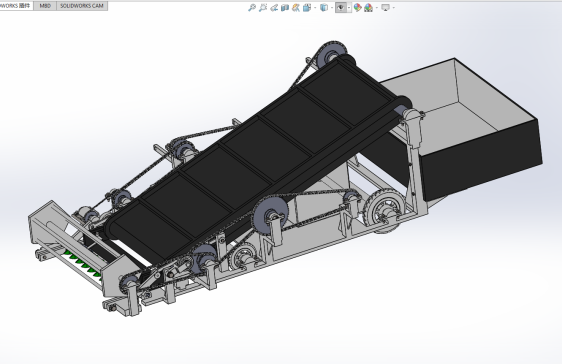Click the Display Style icon
Viewport: 562px width, 364px height.
[x=324, y=8]
